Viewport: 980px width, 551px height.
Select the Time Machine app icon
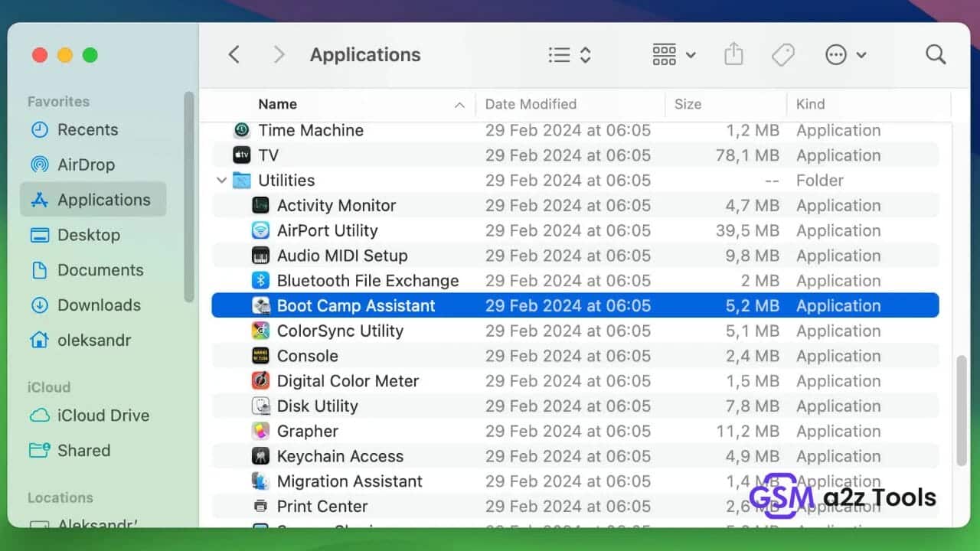241,130
